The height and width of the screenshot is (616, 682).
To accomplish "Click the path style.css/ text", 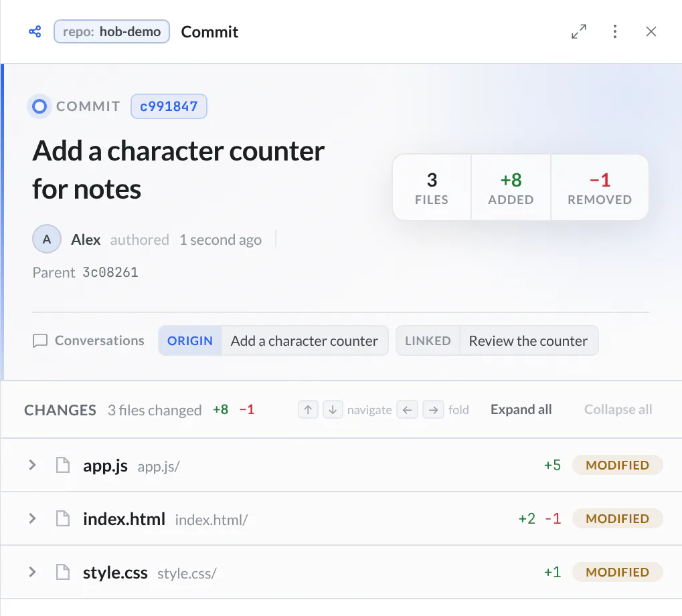I will point(187,574).
